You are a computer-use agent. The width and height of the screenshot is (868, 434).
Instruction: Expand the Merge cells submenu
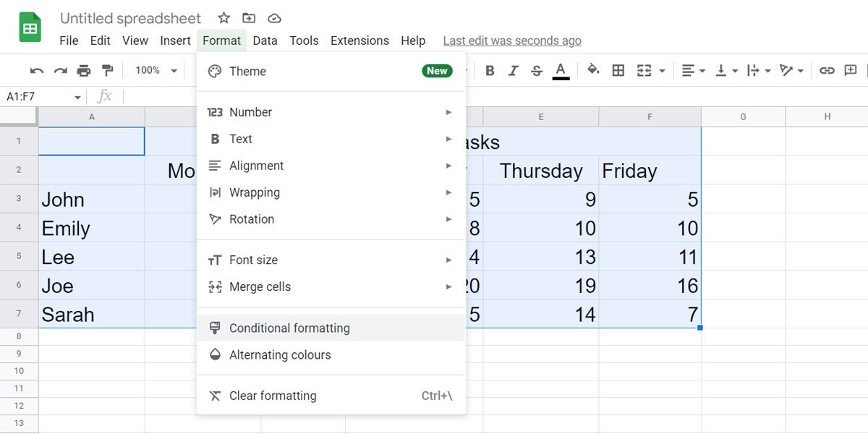[x=331, y=286]
